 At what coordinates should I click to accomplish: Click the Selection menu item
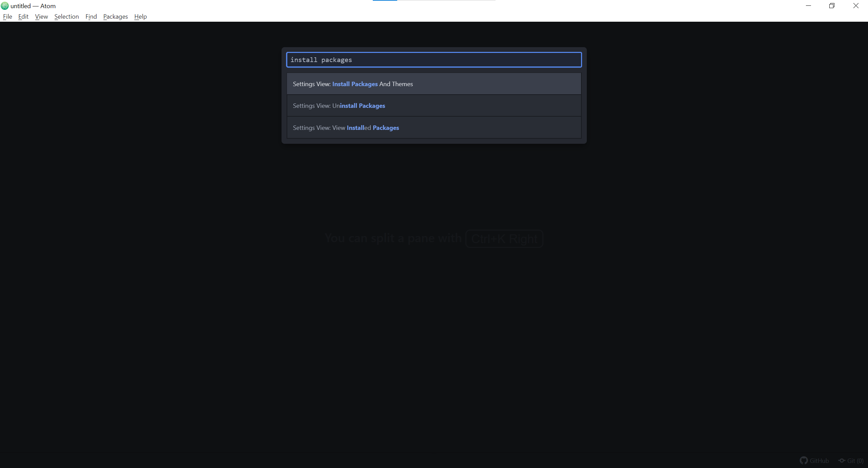pos(66,16)
